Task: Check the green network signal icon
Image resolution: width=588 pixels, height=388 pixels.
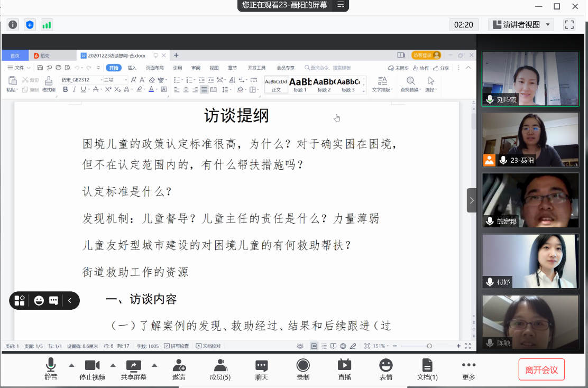Action: coord(47,24)
